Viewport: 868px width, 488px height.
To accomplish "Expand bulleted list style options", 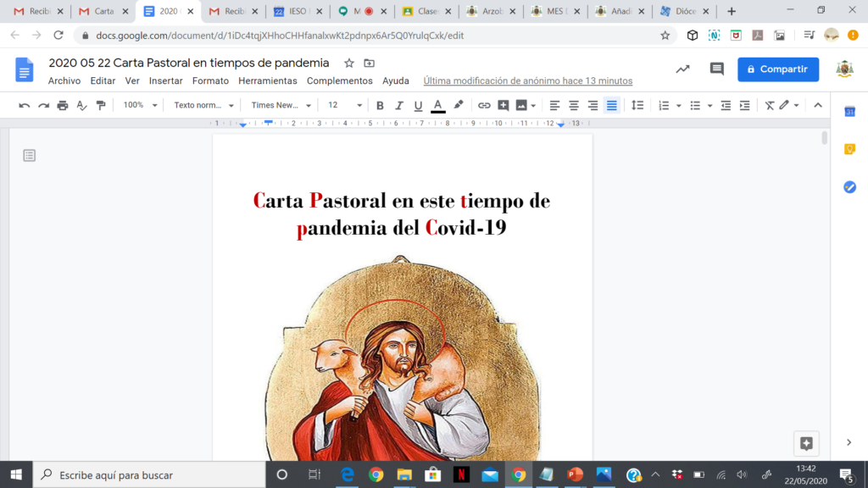I will coord(709,105).
